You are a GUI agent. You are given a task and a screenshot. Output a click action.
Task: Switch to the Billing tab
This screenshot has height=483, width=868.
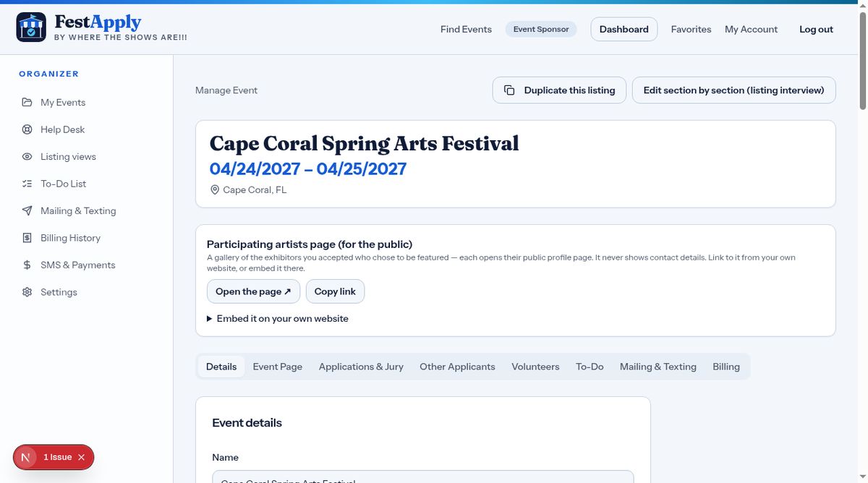point(726,367)
